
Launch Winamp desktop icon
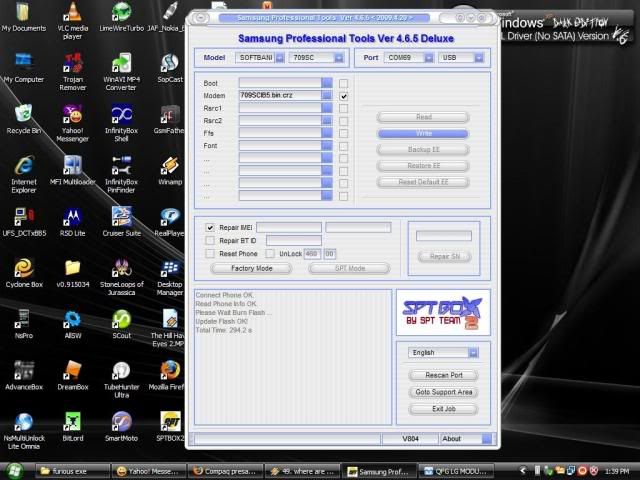click(170, 171)
